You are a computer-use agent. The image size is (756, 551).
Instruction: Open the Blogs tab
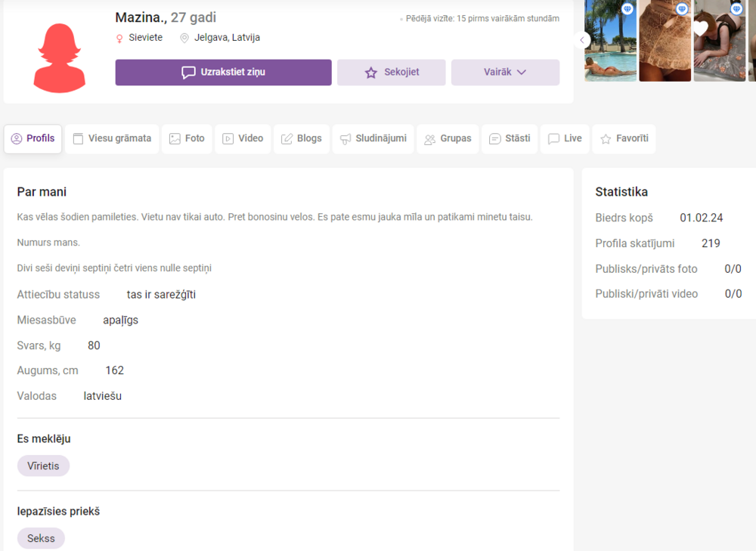point(301,139)
